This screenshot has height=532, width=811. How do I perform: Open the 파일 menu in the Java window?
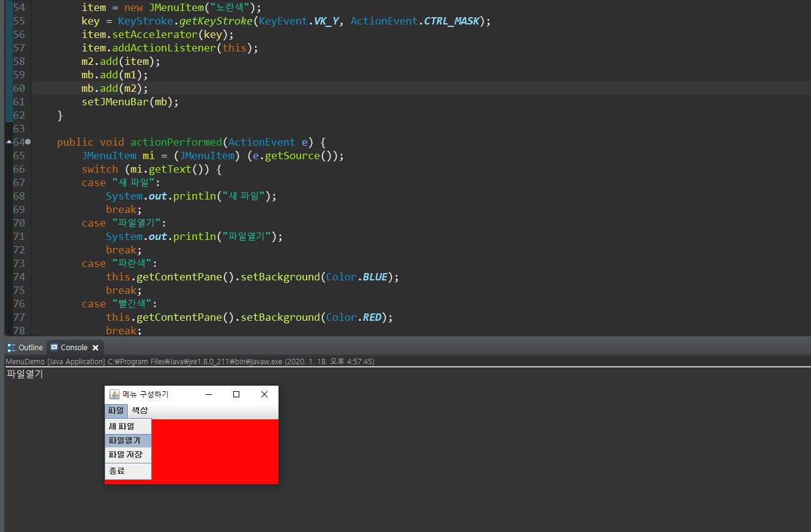pyautogui.click(x=116, y=410)
